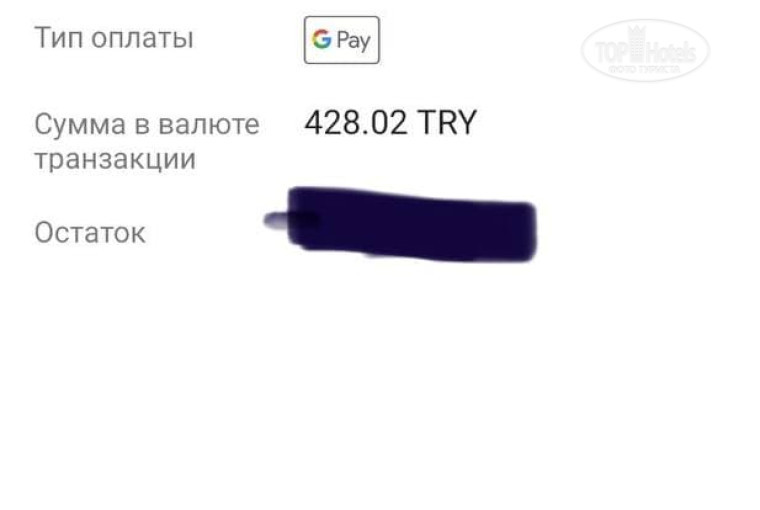Click the colorful Google G logo
The width and height of the screenshot is (760, 510).
(x=322, y=39)
